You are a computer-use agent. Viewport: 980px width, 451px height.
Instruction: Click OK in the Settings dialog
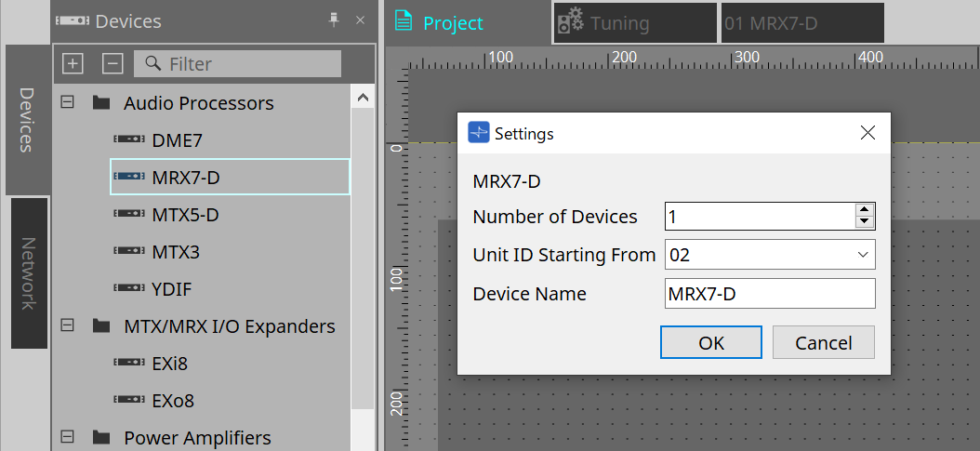711,342
